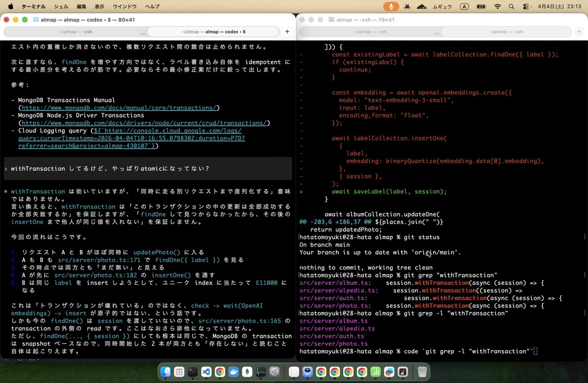
Task: Open the Chrome icon between VS Code and Docker
Action: coord(220,372)
